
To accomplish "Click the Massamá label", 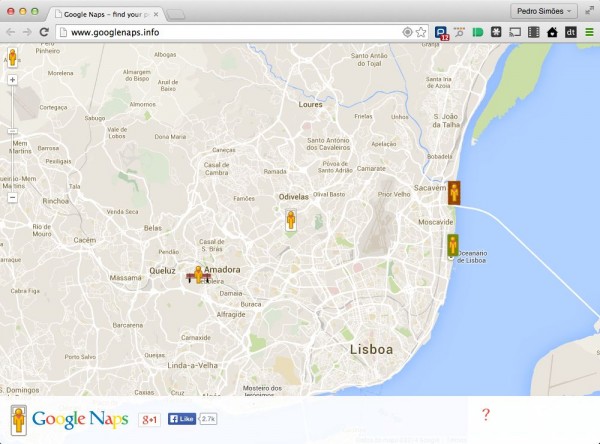I will click(x=126, y=278).
